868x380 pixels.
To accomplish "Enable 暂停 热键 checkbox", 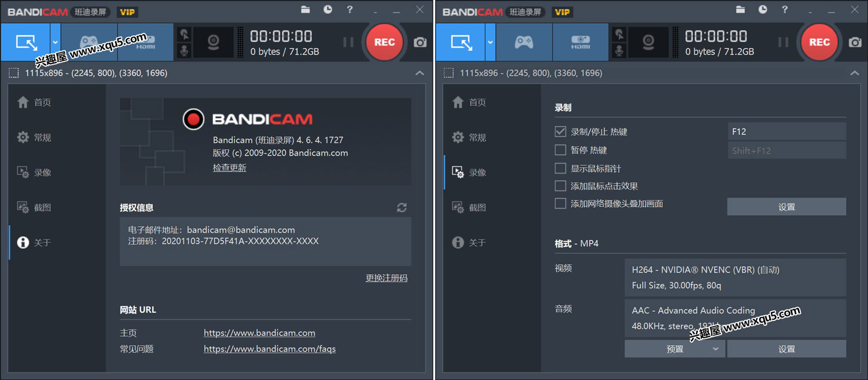I will [x=560, y=150].
